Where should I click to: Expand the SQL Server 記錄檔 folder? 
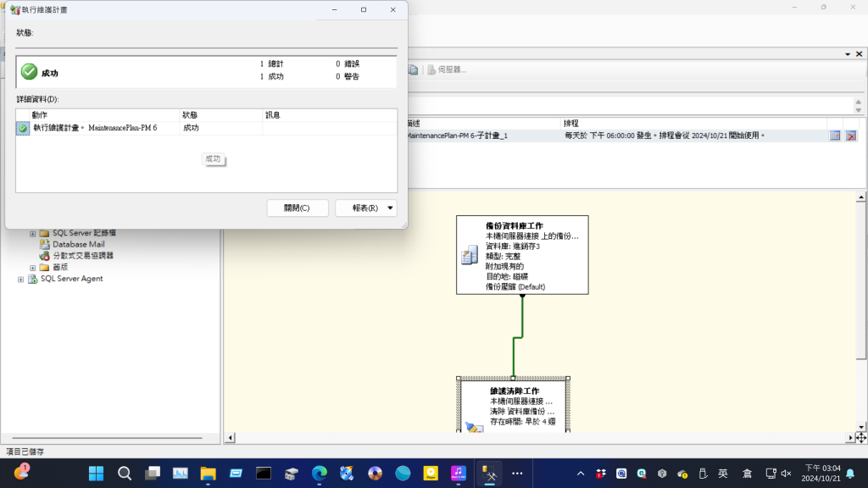click(32, 233)
